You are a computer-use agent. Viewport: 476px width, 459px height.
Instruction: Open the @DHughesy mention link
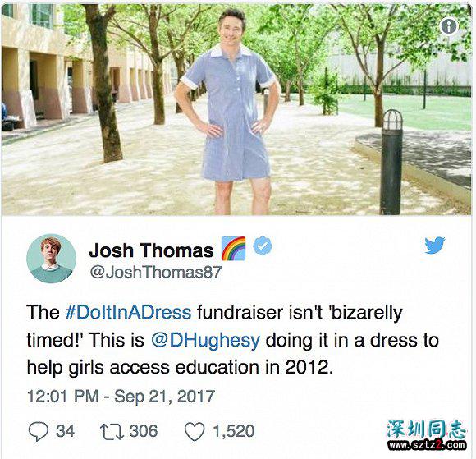pyautogui.click(x=205, y=340)
